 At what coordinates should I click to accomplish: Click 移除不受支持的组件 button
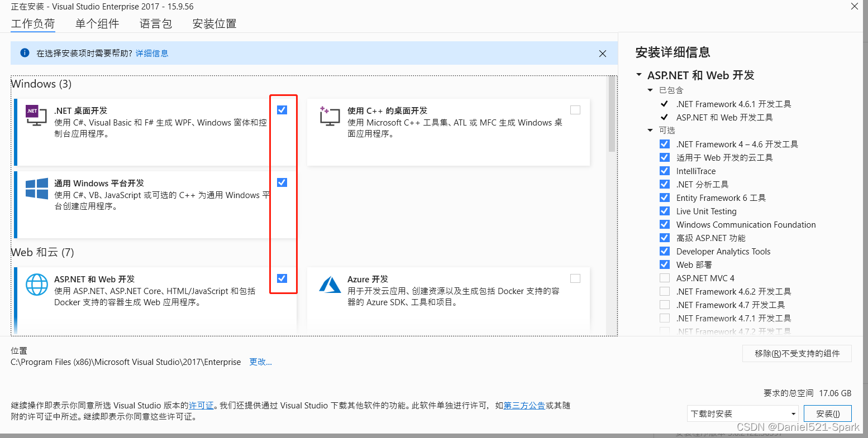point(797,353)
